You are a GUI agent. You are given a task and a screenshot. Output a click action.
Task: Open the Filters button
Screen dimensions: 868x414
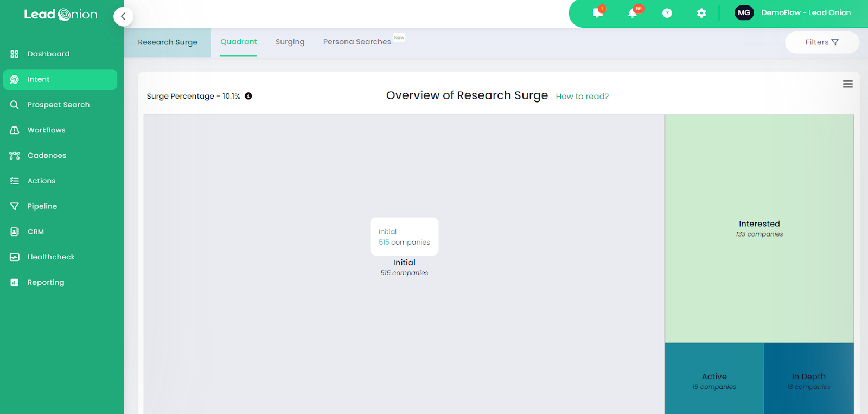822,42
